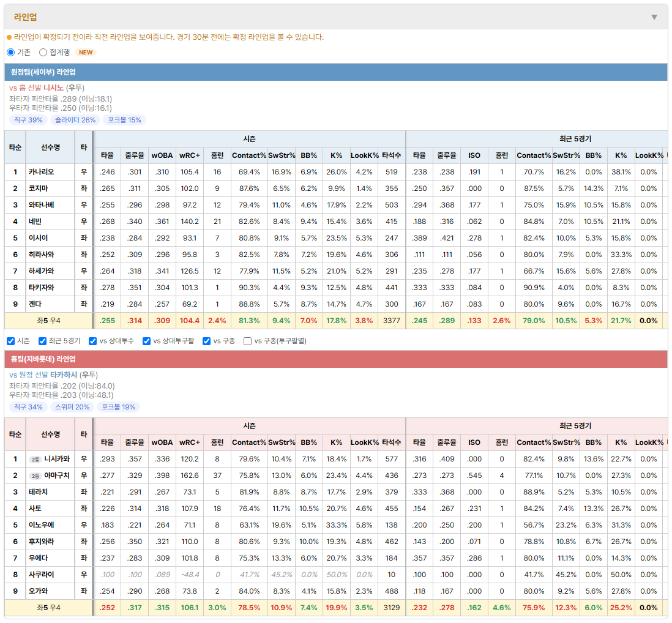This screenshot has width=672, height=623.
Task: Click 사쿠라이's season wRC+ value -48.4
Action: pos(190,575)
